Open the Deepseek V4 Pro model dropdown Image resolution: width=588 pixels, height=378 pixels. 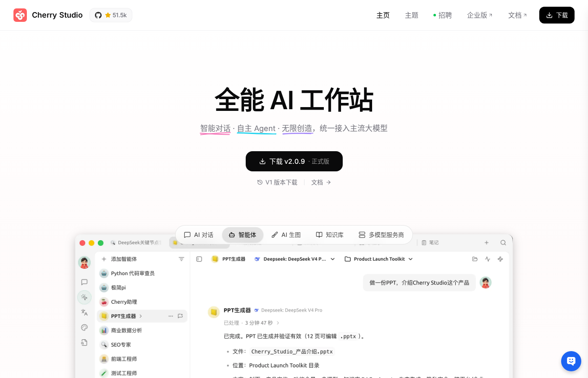pyautogui.click(x=294, y=259)
